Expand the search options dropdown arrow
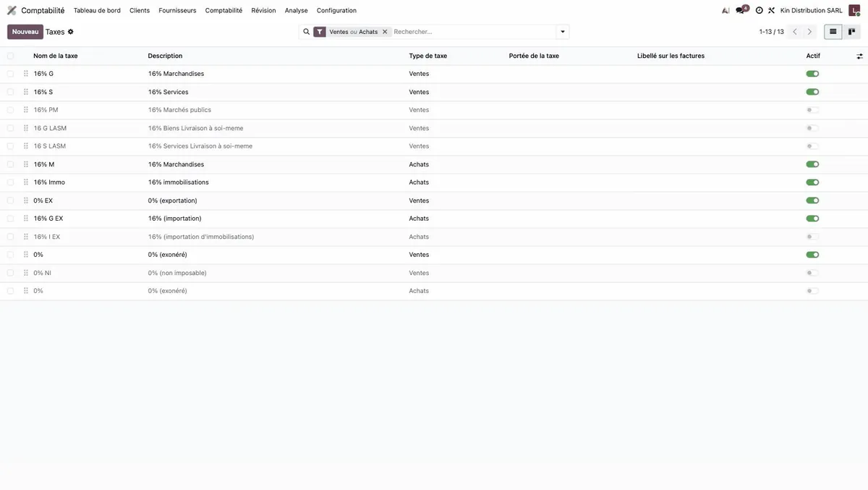Screen dimensions: 868x490 (563, 32)
